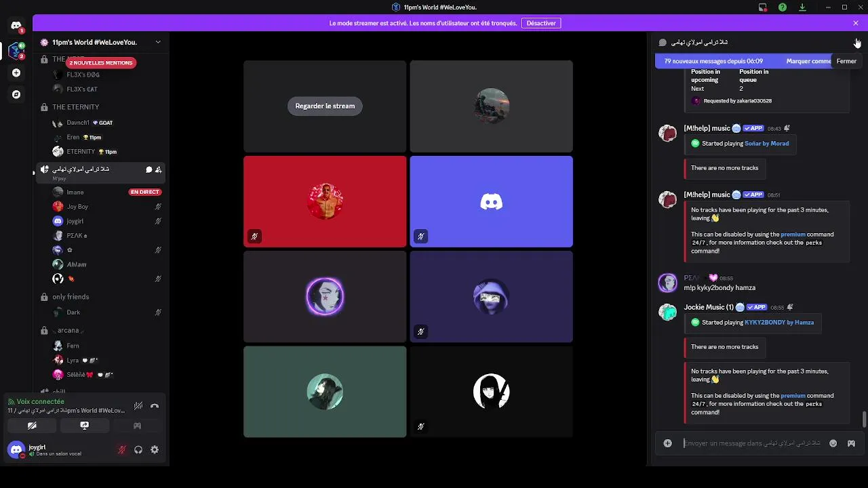Click thread icon beside chat panel title
Image resolution: width=868 pixels, height=488 pixels.
(663, 42)
